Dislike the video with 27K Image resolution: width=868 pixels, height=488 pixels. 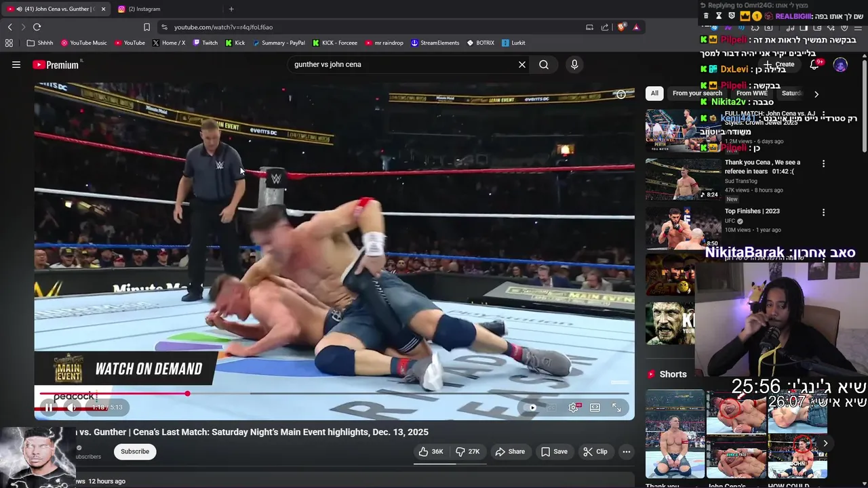tap(468, 451)
